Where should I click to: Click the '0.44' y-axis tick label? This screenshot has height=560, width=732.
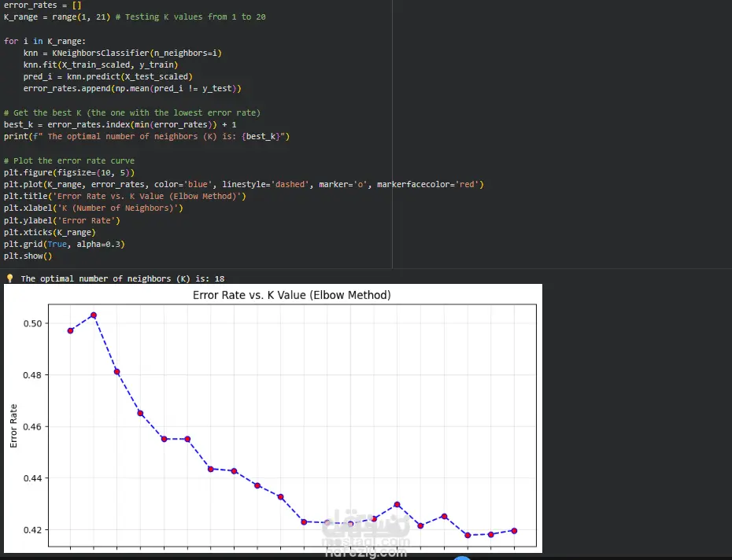pos(32,478)
